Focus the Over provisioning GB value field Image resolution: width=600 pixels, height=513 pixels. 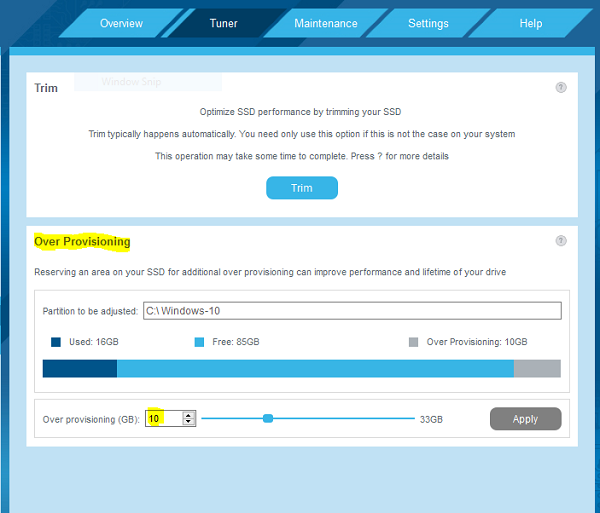[163, 419]
